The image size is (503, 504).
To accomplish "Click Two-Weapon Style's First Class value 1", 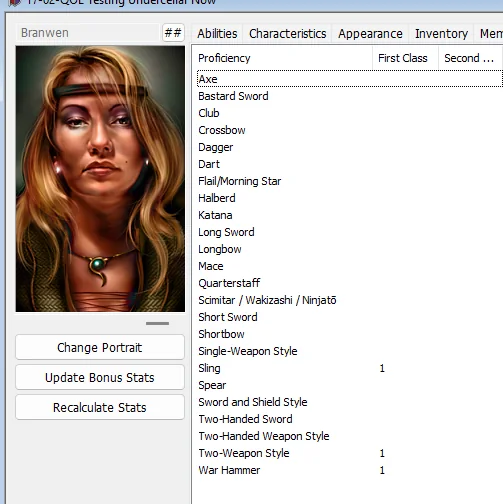I will coord(382,453).
